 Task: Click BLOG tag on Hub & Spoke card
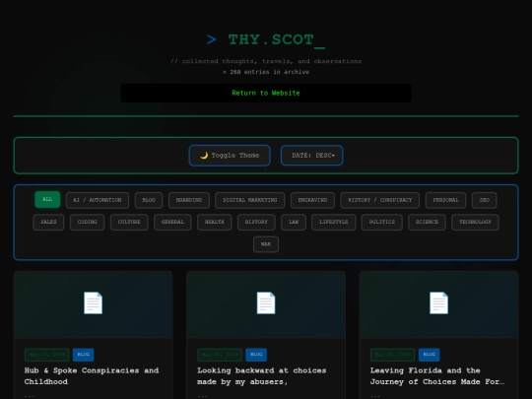[84, 355]
